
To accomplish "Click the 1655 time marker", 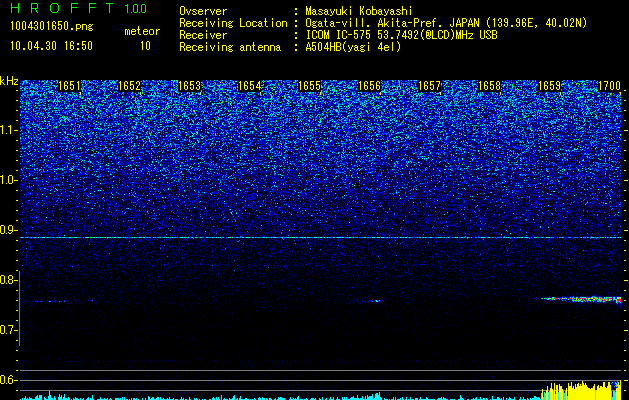I will tap(310, 86).
